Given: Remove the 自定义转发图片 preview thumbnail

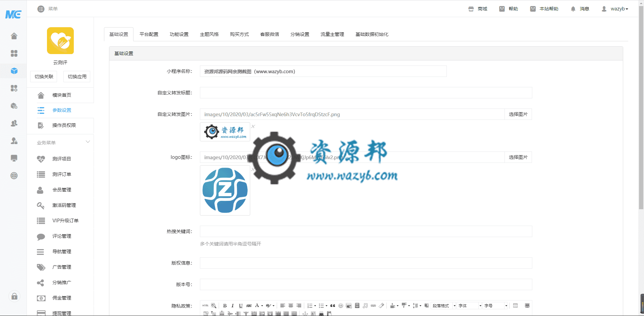Looking at the screenshot, I should [253, 126].
